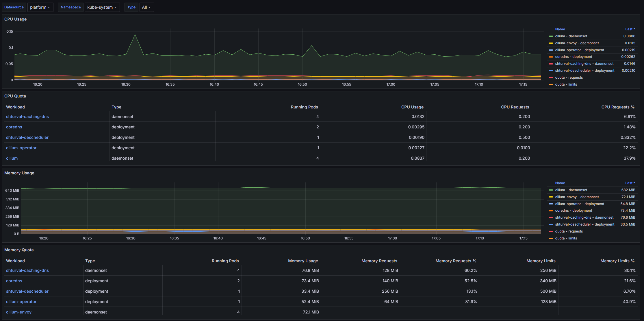Click yellow cilium-envoy color swatch in CPU Usage legend
The height and width of the screenshot is (321, 644).
551,43
